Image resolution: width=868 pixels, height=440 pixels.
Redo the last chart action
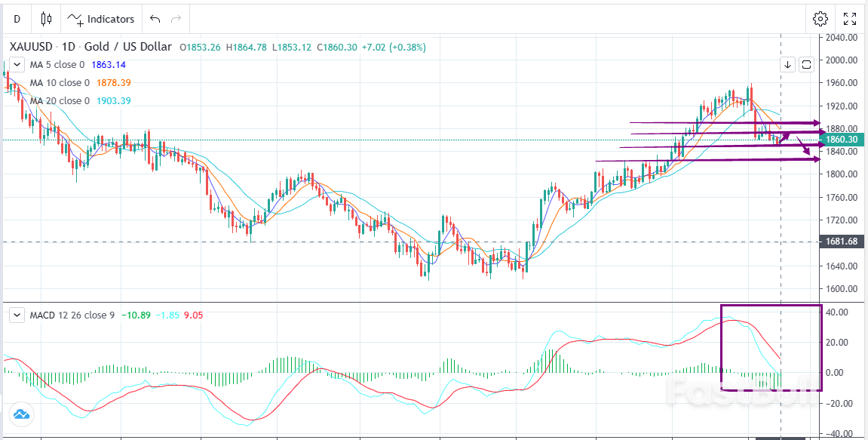point(176,19)
